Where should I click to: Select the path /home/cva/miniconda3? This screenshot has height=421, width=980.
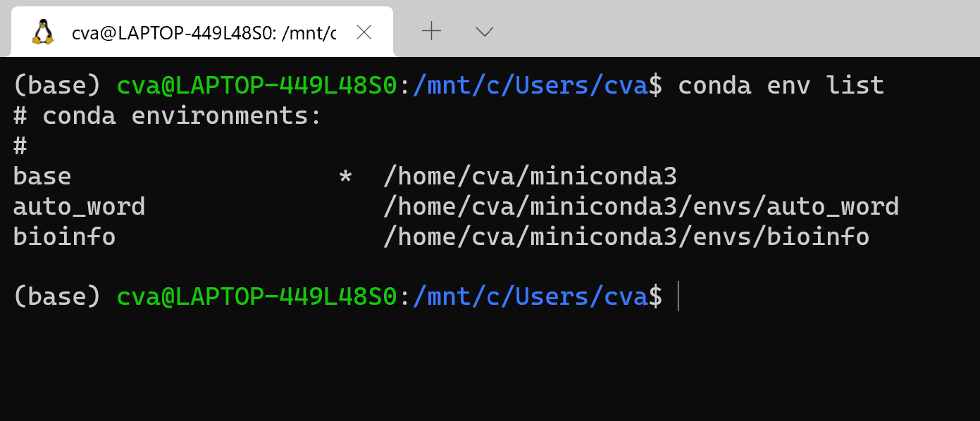coord(529,175)
